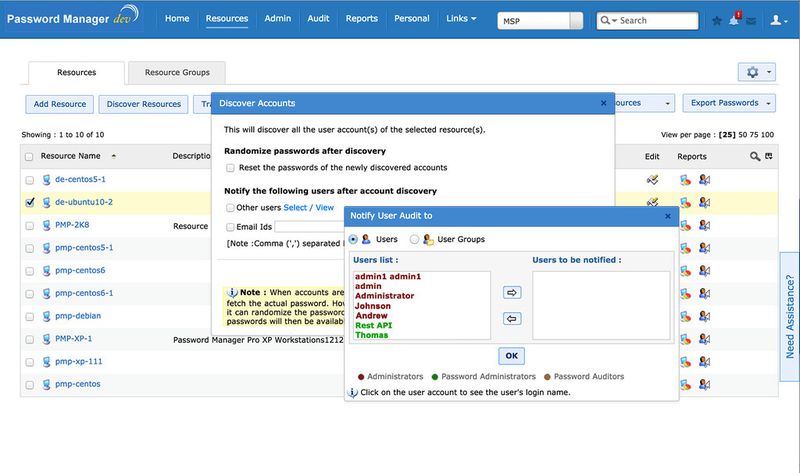Open the gear settings dropdown
Image resolution: width=800 pixels, height=473 pixels.
[757, 72]
